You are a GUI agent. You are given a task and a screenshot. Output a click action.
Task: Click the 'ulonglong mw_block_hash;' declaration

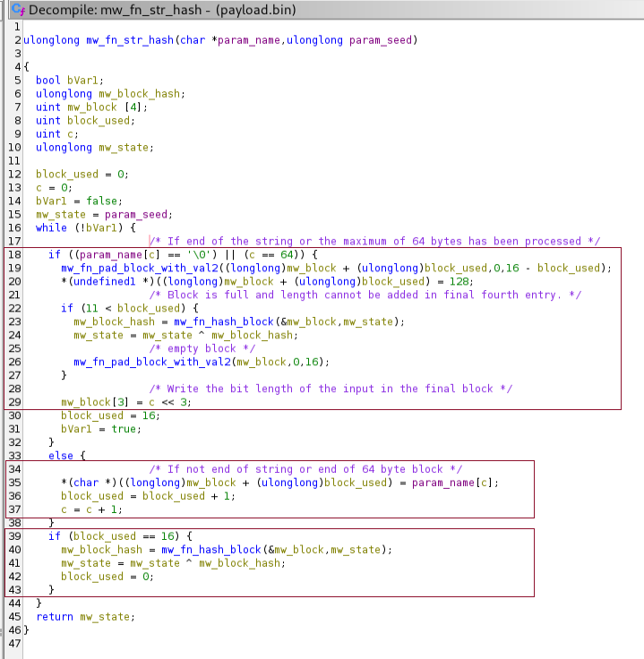tap(110, 94)
